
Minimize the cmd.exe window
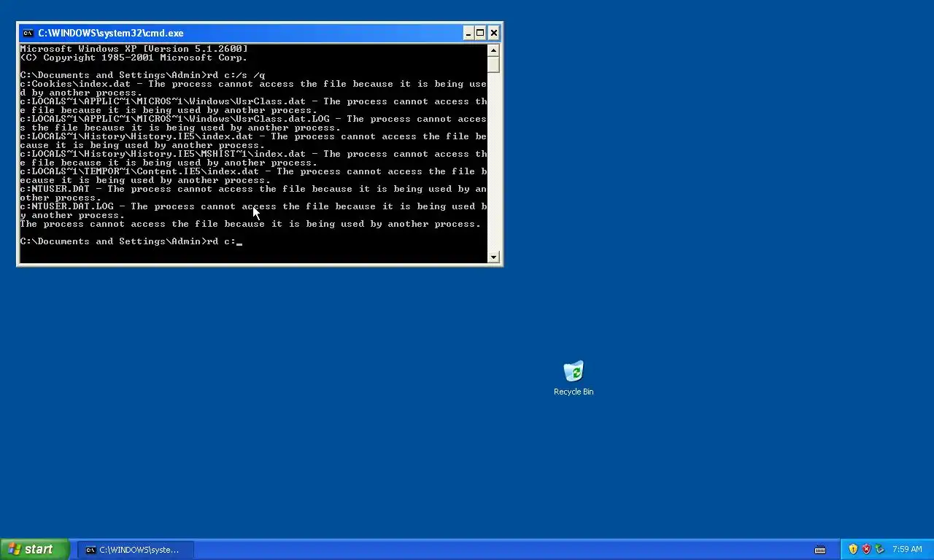468,33
